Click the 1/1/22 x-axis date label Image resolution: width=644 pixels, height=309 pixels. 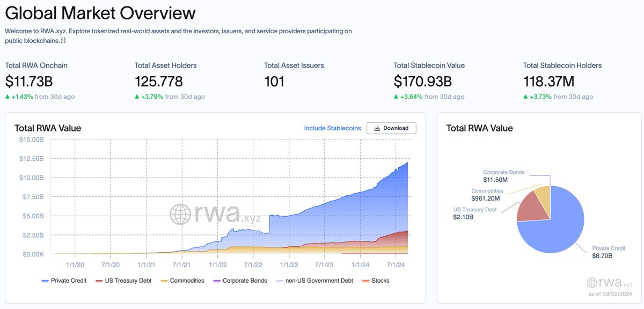pos(217,264)
